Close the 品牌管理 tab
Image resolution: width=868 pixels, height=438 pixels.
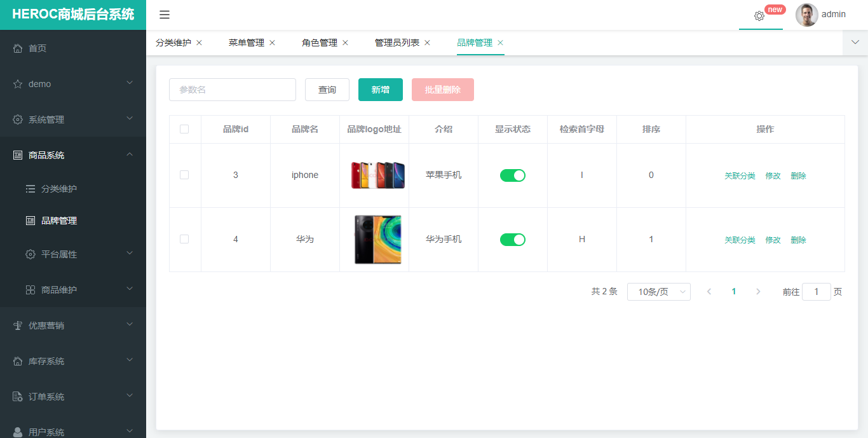(500, 43)
